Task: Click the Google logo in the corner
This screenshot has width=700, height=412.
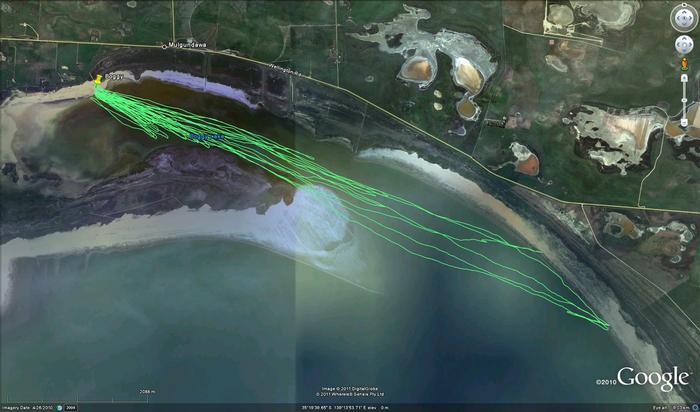Action: pos(653,378)
